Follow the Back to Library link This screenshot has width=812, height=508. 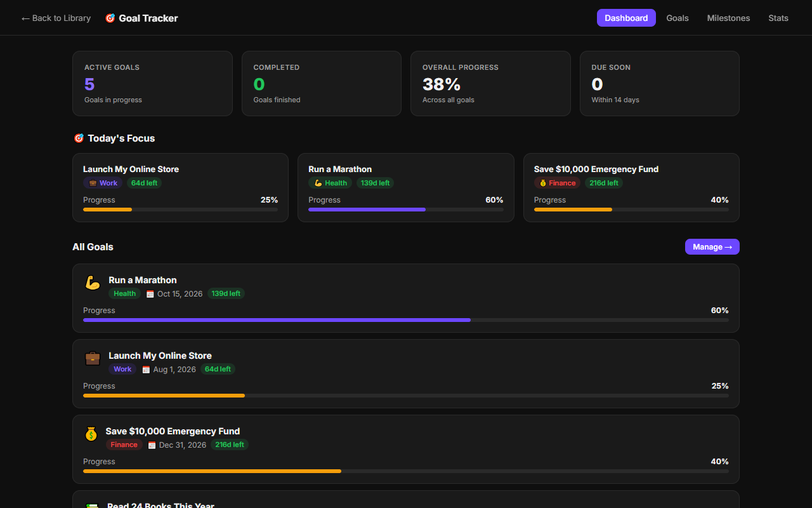click(x=56, y=18)
